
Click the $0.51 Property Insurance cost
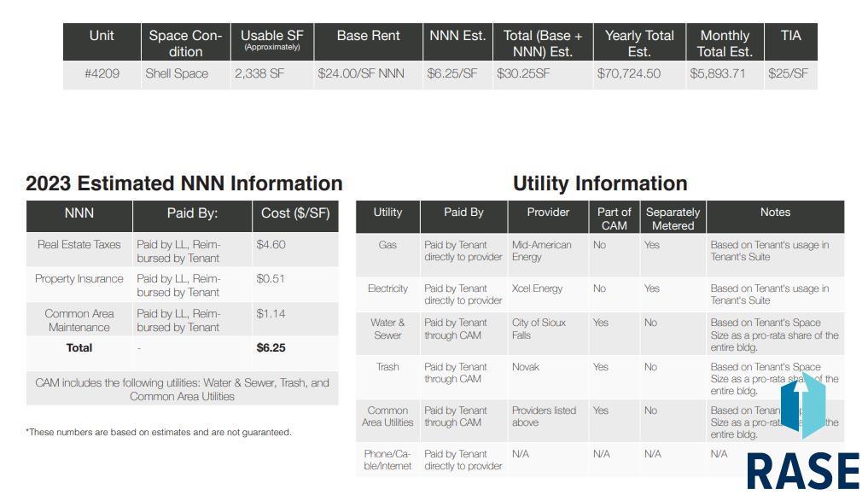(271, 279)
